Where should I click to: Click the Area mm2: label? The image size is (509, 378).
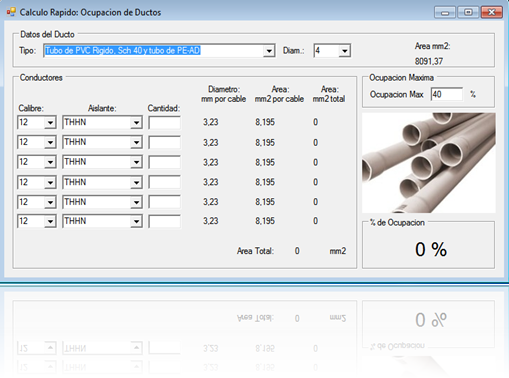pyautogui.click(x=432, y=46)
